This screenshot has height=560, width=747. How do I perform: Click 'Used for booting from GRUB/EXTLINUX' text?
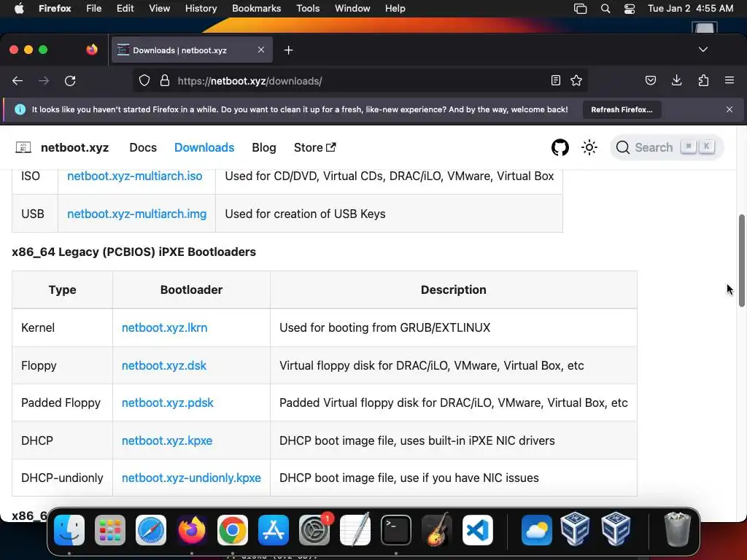pos(384,327)
